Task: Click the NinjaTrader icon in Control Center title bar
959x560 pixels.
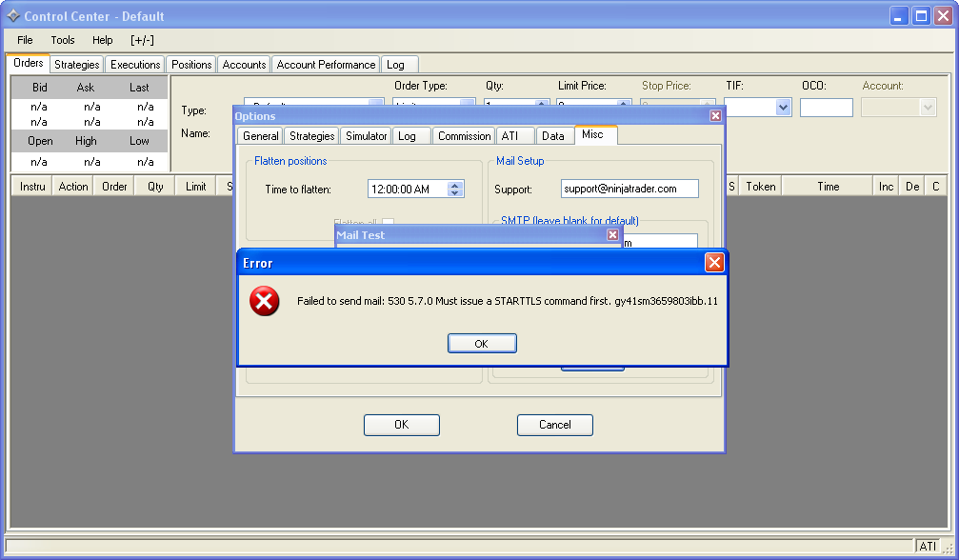Action: [x=13, y=16]
